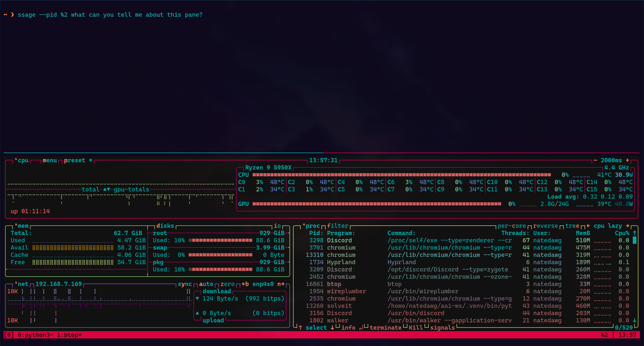Toggle disks panel visibility

coord(165,226)
